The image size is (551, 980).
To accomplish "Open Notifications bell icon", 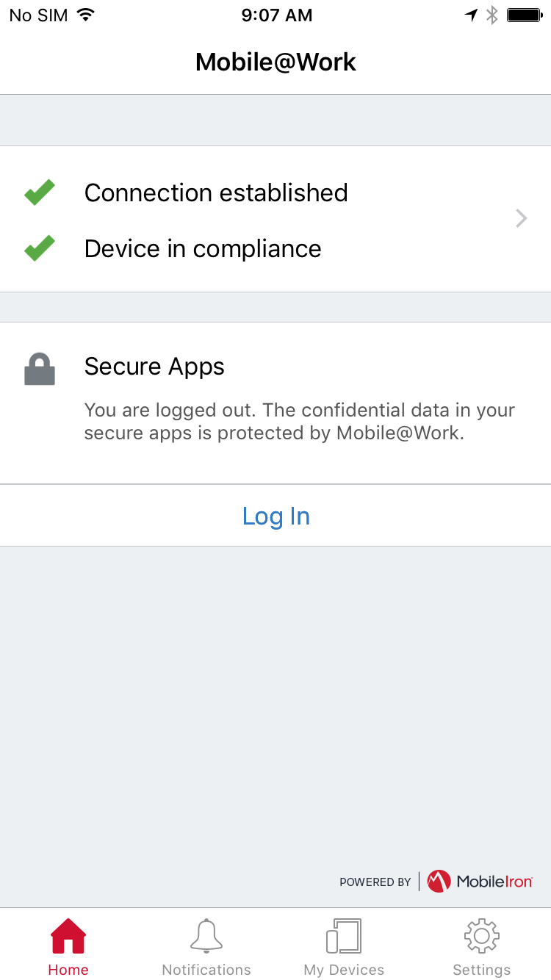I will [206, 936].
